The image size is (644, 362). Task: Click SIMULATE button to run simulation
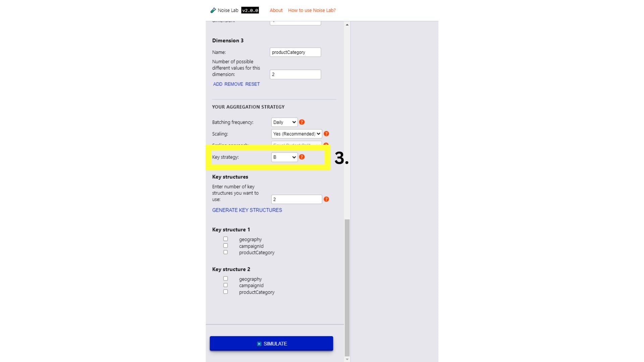coord(271,344)
